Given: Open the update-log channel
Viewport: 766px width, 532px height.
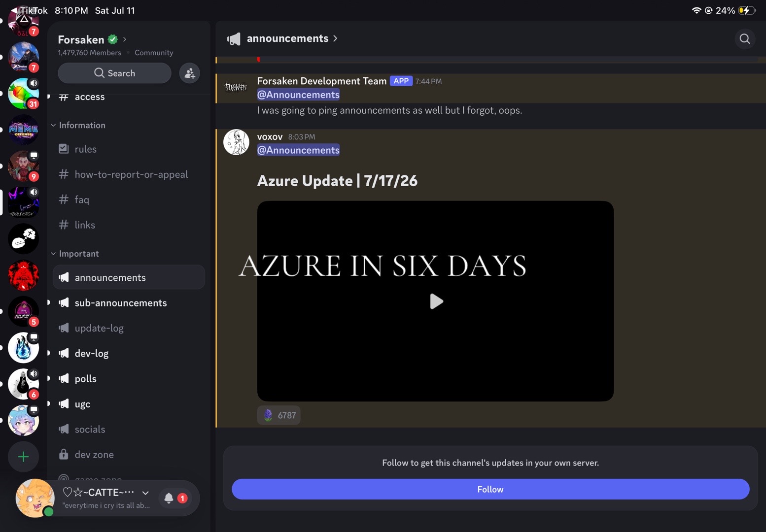Looking at the screenshot, I should click(129, 328).
